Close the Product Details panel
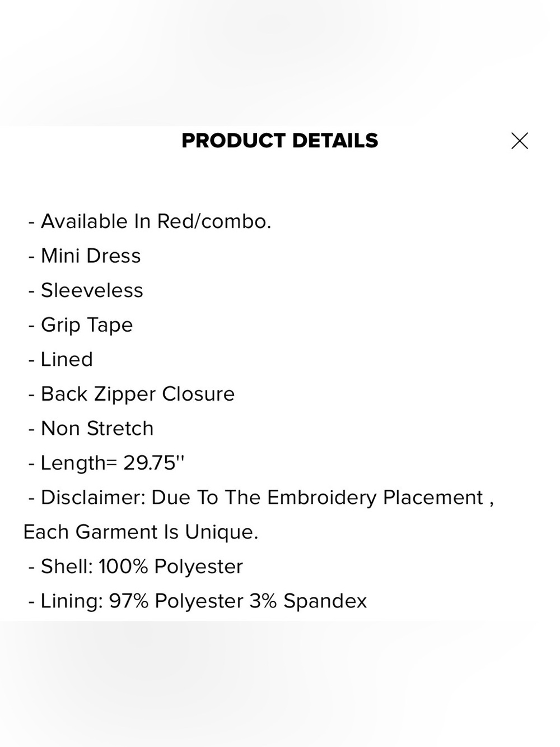 point(520,141)
